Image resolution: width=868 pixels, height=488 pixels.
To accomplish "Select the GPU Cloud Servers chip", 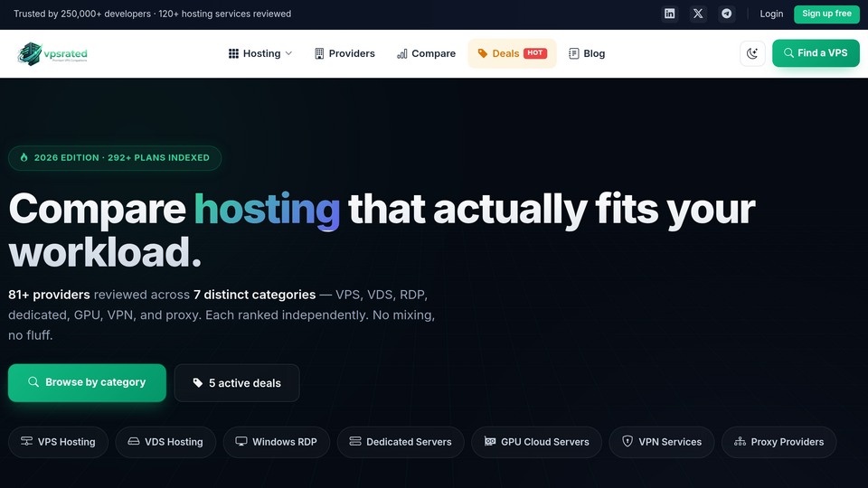I will coord(536,442).
